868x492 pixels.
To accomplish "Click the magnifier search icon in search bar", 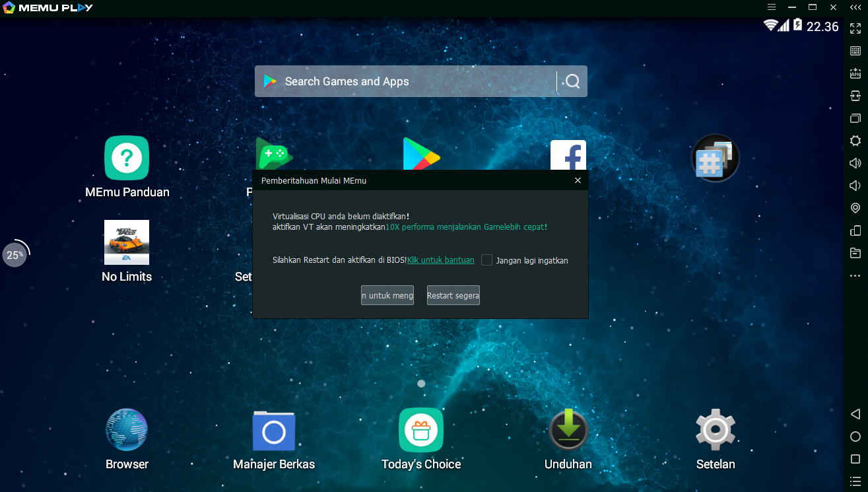I will pos(572,81).
